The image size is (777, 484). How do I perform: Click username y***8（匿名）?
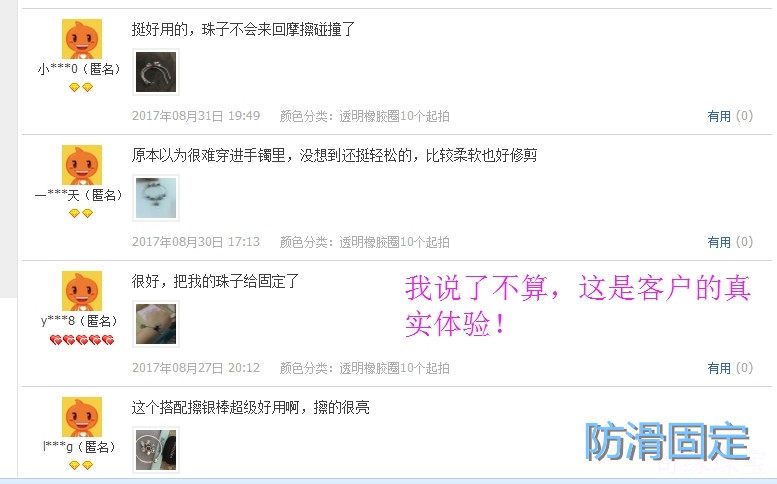[x=80, y=321]
